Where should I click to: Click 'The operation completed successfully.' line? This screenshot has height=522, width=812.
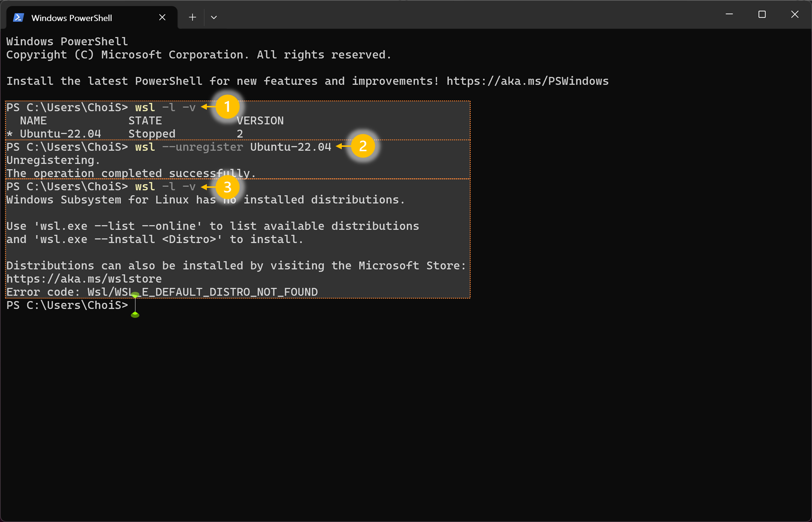(x=131, y=173)
